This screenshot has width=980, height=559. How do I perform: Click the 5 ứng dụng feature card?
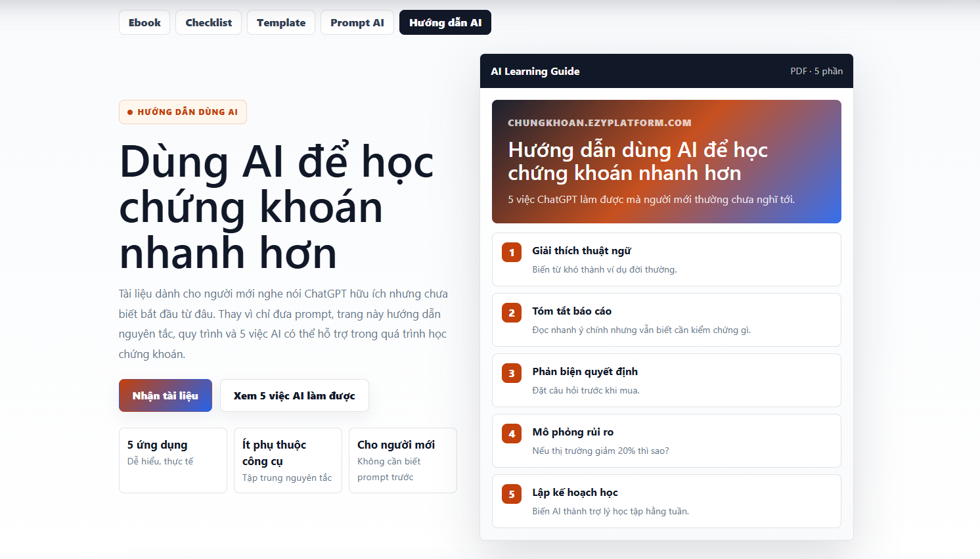pos(173,460)
